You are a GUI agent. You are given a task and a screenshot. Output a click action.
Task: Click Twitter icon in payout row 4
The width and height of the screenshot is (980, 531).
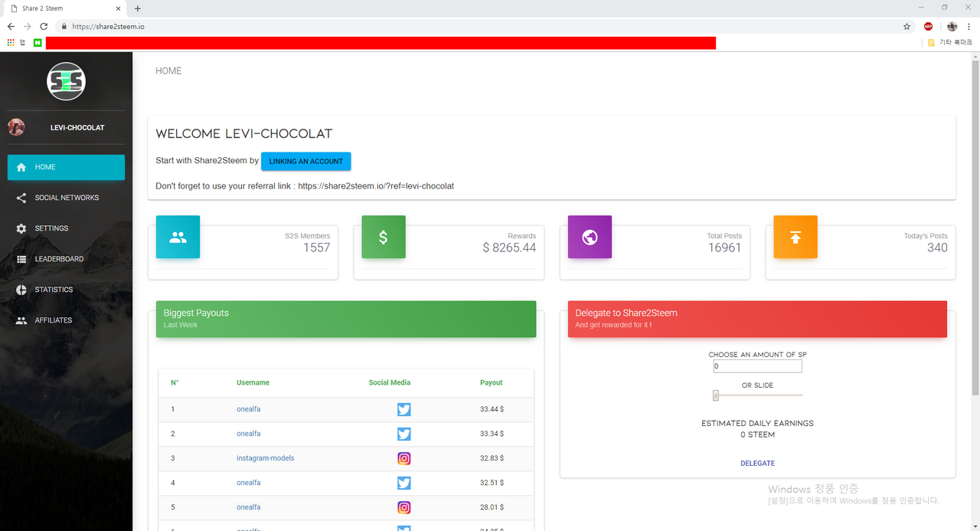coord(404,483)
